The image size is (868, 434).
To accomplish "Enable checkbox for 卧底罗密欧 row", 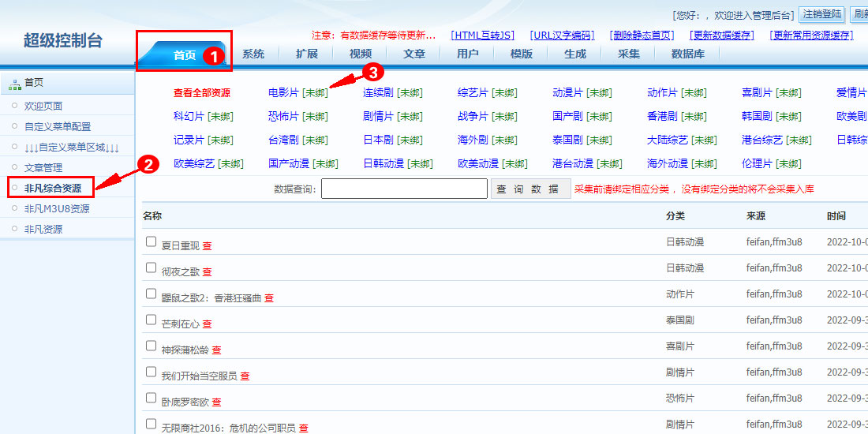I will (152, 398).
